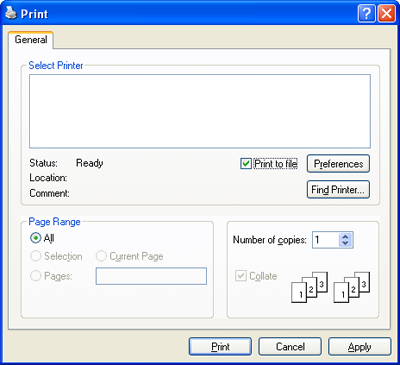Select the All page range option
This screenshot has height=365, width=400.
(35, 238)
